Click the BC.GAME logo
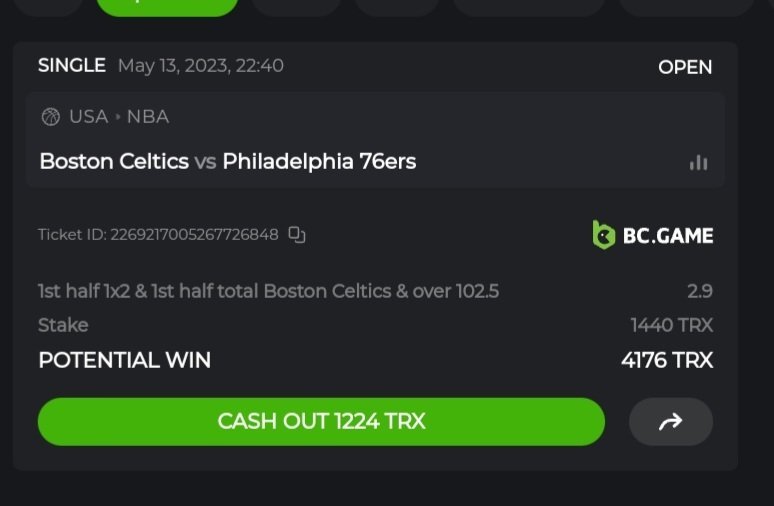The image size is (774, 506). pos(652,236)
